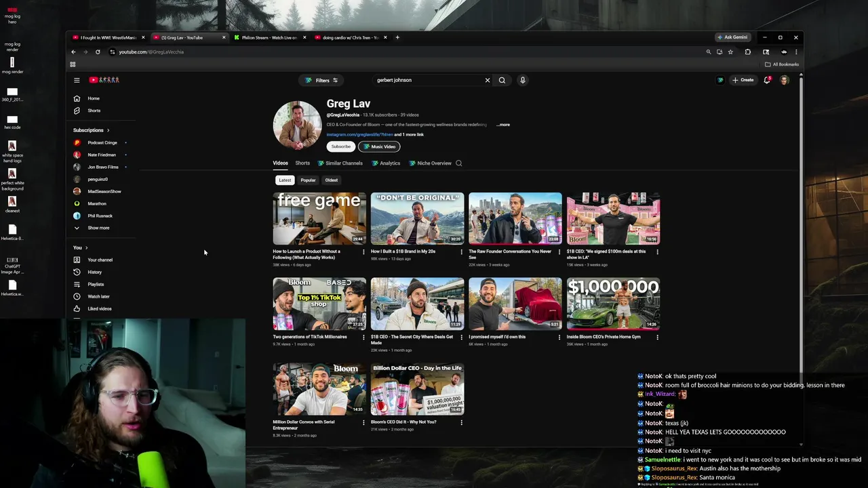Expand the You section chevron

pos(86,247)
